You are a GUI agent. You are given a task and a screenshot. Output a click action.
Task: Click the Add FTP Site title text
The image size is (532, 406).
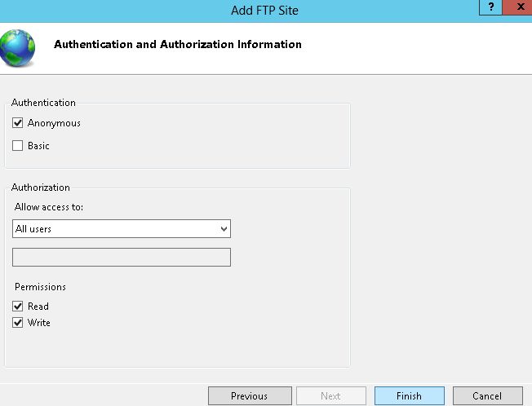tap(264, 11)
